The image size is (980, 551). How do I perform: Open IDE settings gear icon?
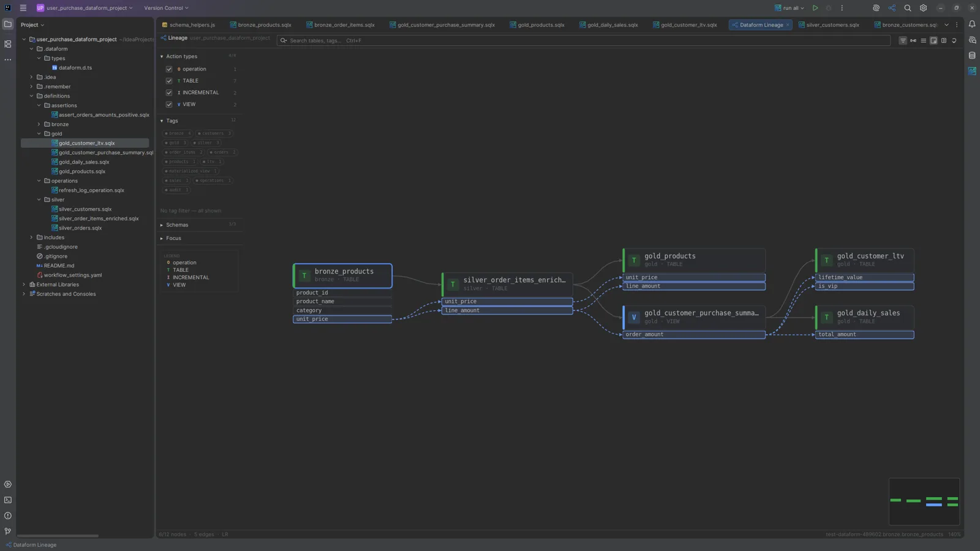click(923, 8)
